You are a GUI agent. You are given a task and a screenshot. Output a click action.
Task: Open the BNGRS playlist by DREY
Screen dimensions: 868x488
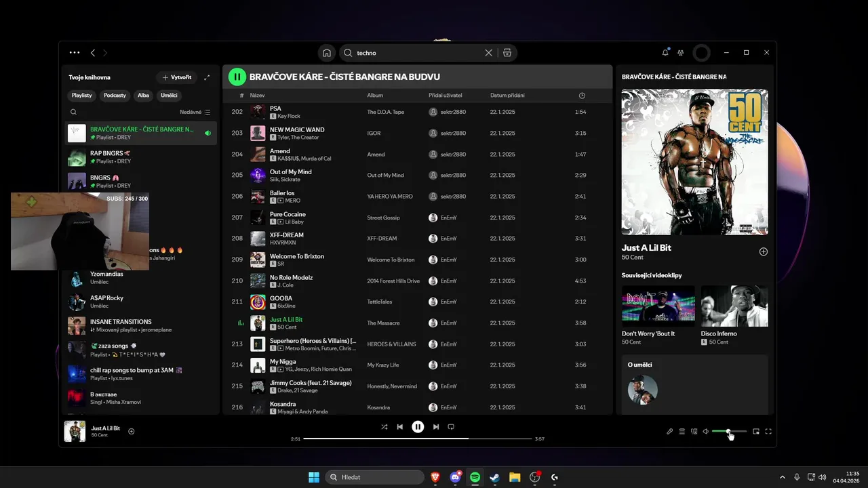[x=141, y=181]
